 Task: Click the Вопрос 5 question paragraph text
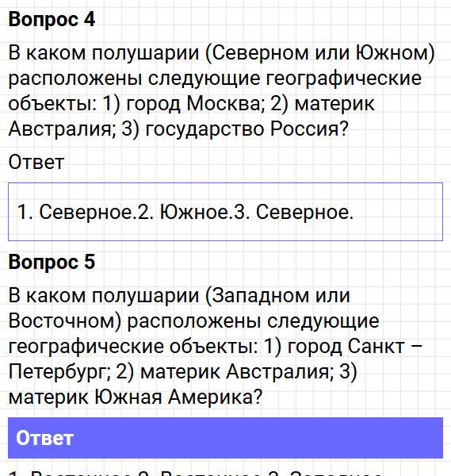pyautogui.click(x=216, y=346)
